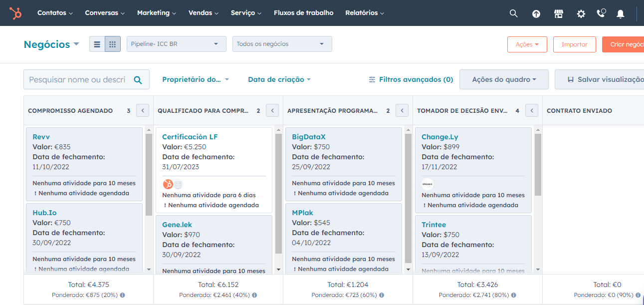The image size is (644, 305).
Task: Switch to list view layout
Action: click(x=97, y=43)
